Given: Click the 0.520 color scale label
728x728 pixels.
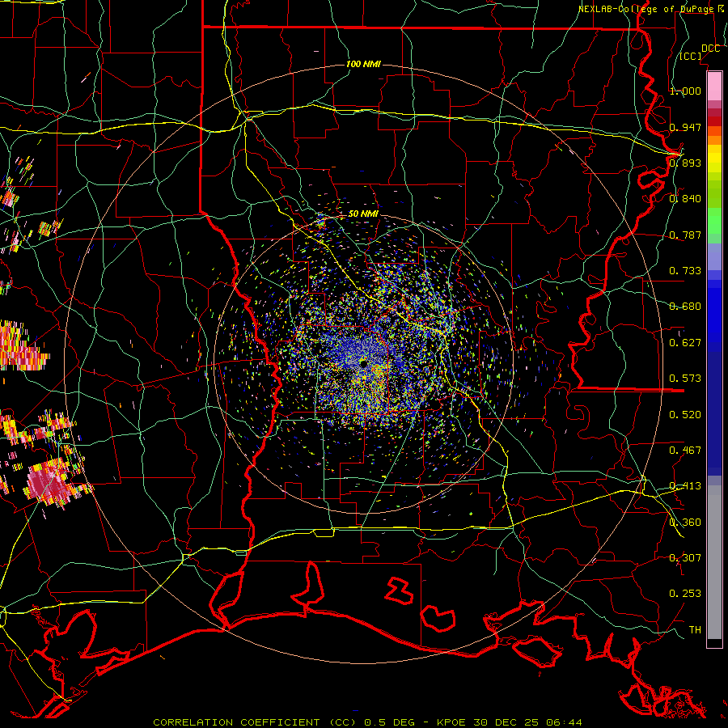Looking at the screenshot, I should [685, 415].
